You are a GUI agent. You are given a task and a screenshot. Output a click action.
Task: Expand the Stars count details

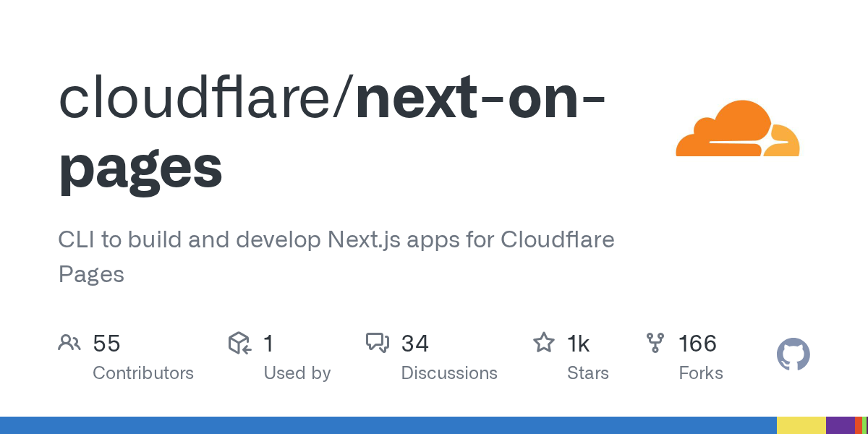pos(579,343)
